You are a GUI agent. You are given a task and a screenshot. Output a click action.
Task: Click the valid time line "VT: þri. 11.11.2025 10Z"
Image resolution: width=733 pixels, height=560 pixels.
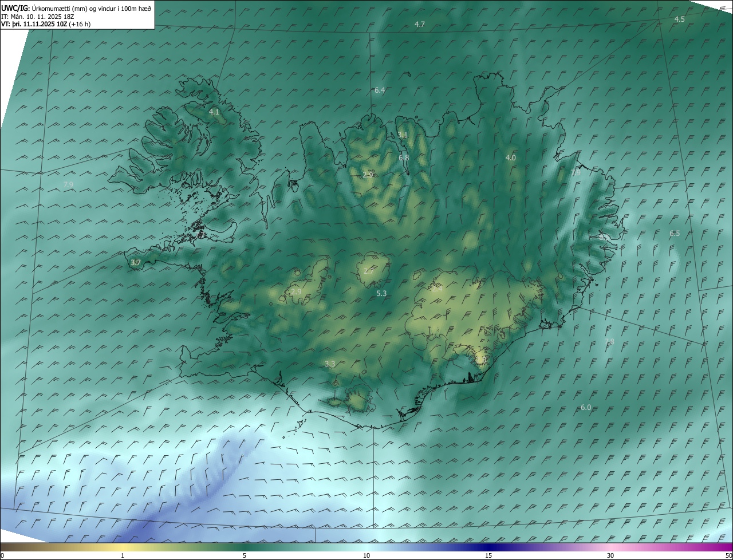[34, 24]
